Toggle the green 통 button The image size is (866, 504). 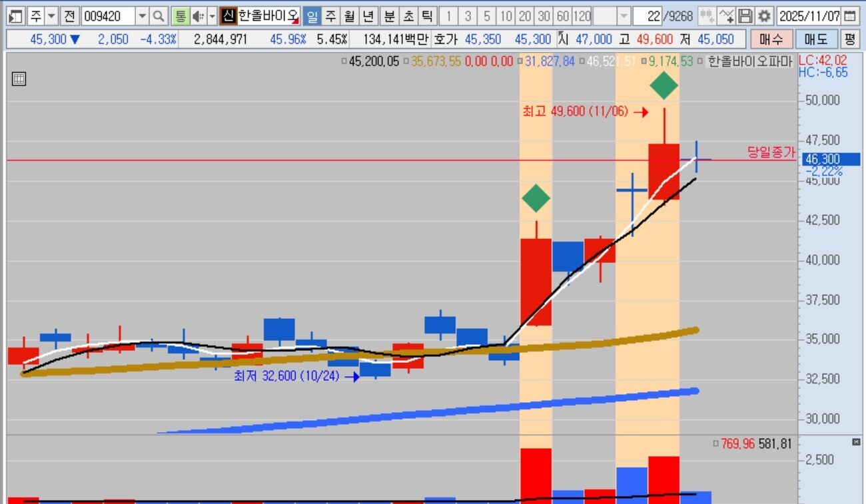point(180,16)
